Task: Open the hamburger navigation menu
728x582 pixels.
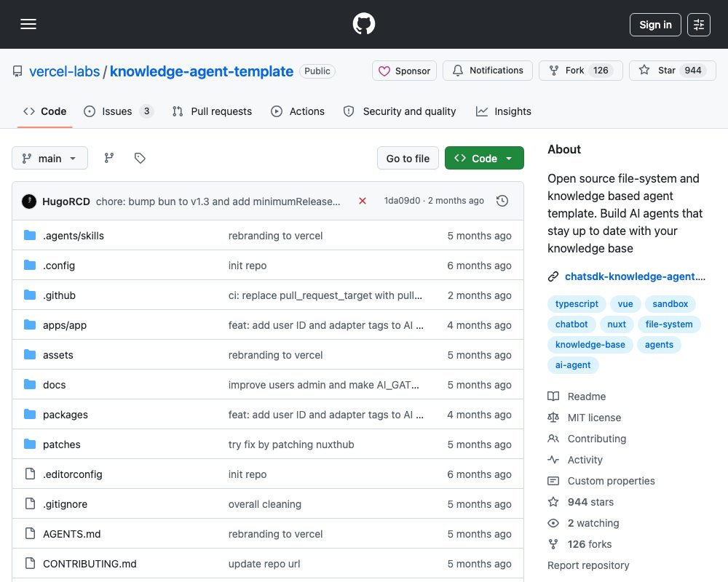Action: tap(28, 24)
